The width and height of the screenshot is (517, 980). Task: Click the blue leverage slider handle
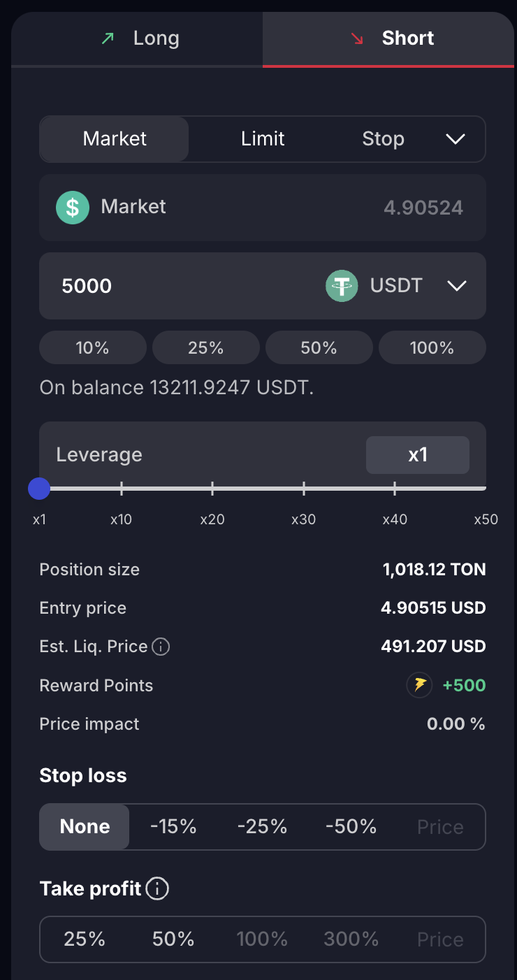(x=39, y=489)
